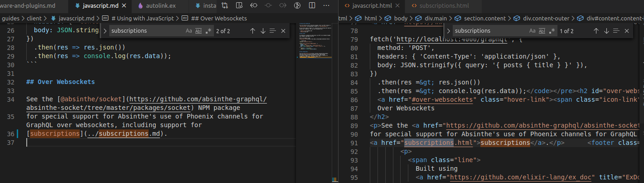This screenshot has width=644, height=183.
Task: Expand replace row in left find widget
Action: click(105, 31)
